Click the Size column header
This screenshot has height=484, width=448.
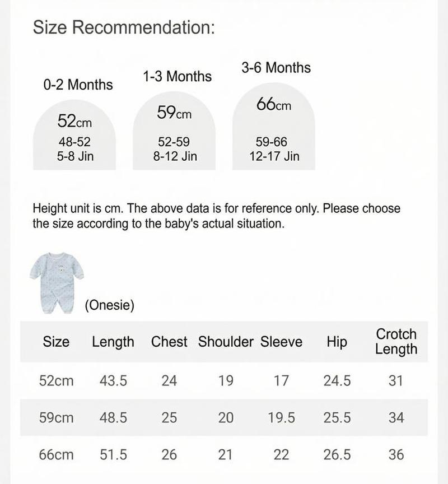56,342
